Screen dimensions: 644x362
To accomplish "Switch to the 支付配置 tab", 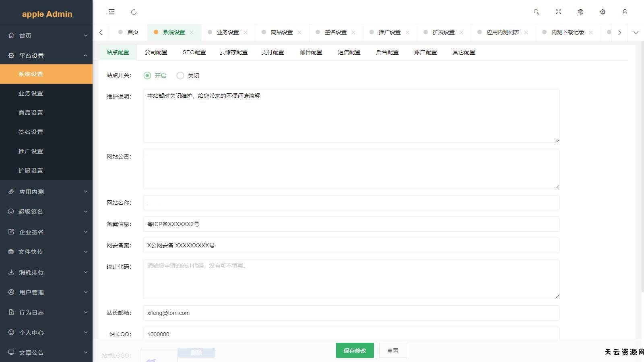I will click(x=272, y=52).
